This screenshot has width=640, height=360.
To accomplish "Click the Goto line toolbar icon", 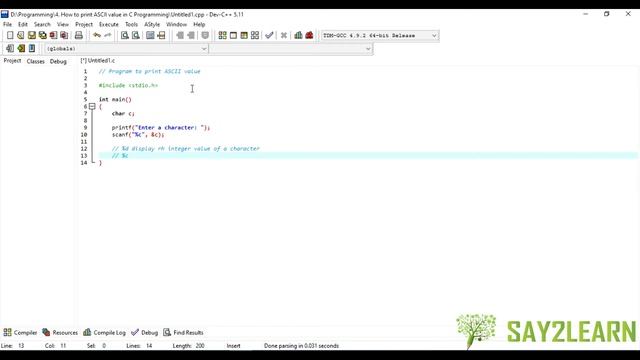I will [x=161, y=36].
